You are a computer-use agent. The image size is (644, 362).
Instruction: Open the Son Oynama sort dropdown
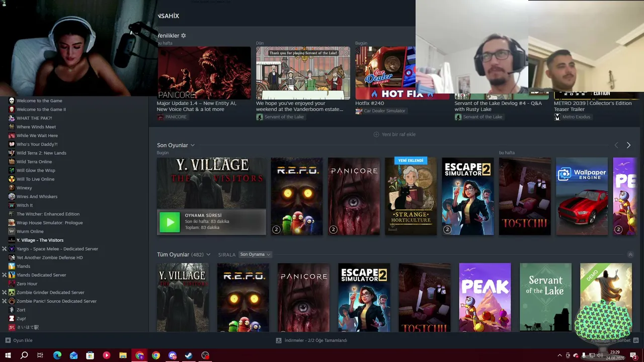255,254
